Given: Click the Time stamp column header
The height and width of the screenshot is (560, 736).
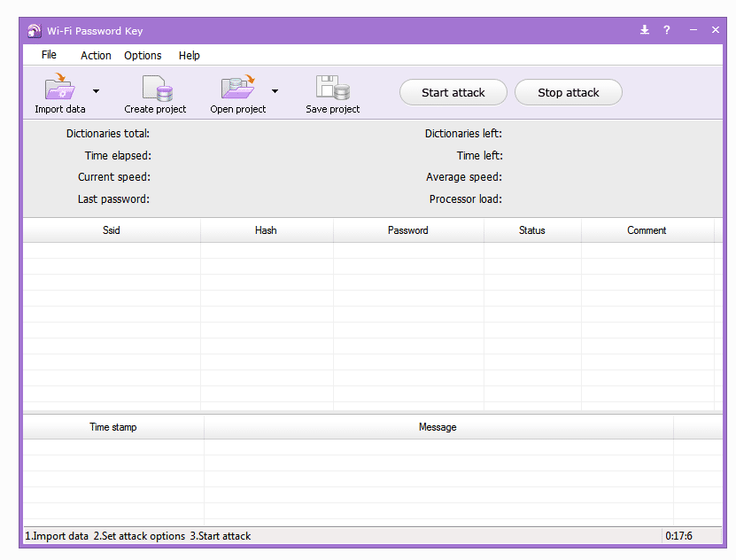Looking at the screenshot, I should [113, 427].
